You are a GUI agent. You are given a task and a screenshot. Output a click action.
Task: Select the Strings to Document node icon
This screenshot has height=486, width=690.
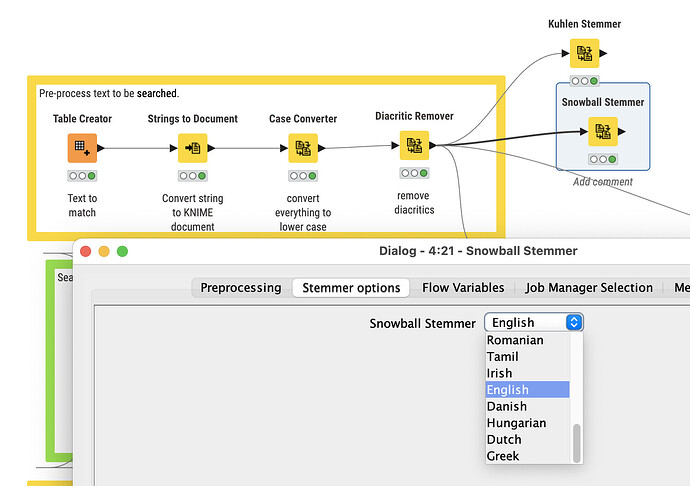[x=193, y=148]
